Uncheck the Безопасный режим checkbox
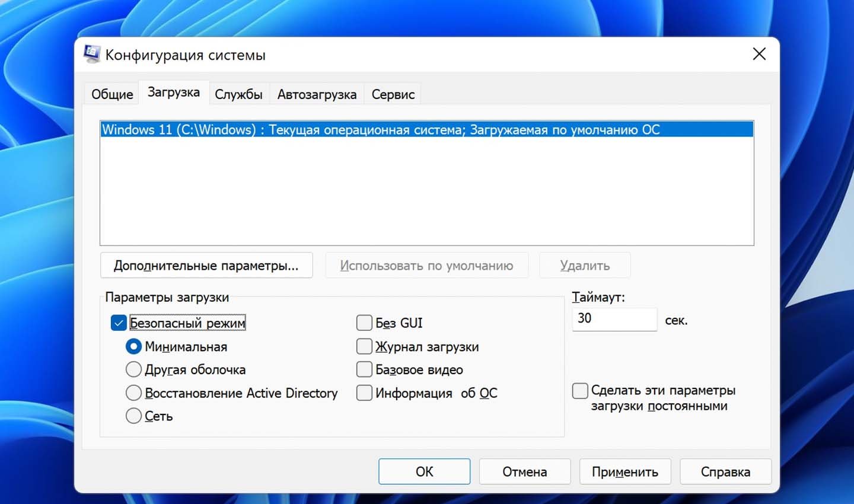This screenshot has height=504, width=854. pos(119,323)
